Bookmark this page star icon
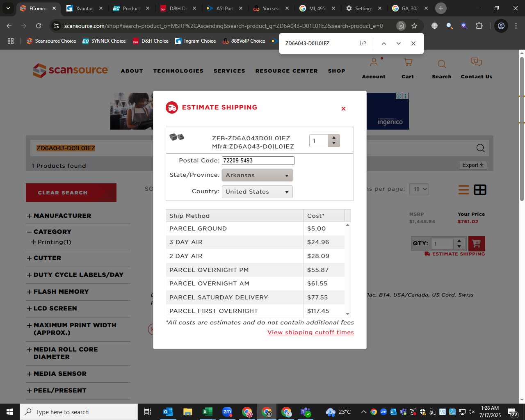 click(x=414, y=26)
